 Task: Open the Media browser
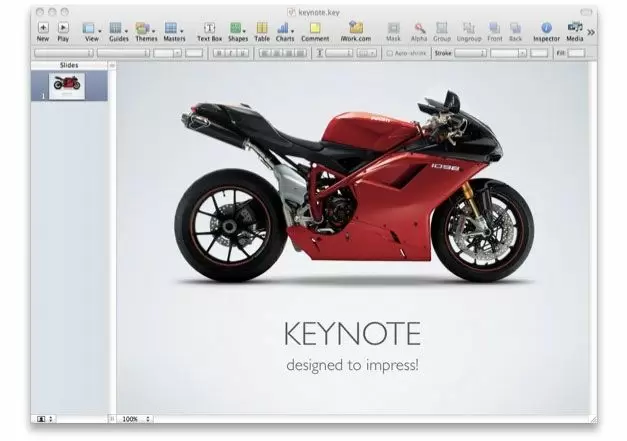(x=575, y=28)
